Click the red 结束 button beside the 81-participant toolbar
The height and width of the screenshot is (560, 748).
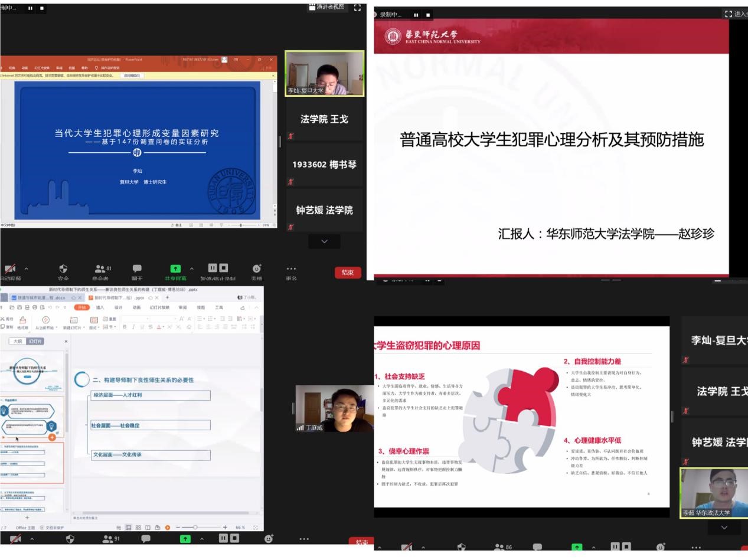tap(348, 272)
